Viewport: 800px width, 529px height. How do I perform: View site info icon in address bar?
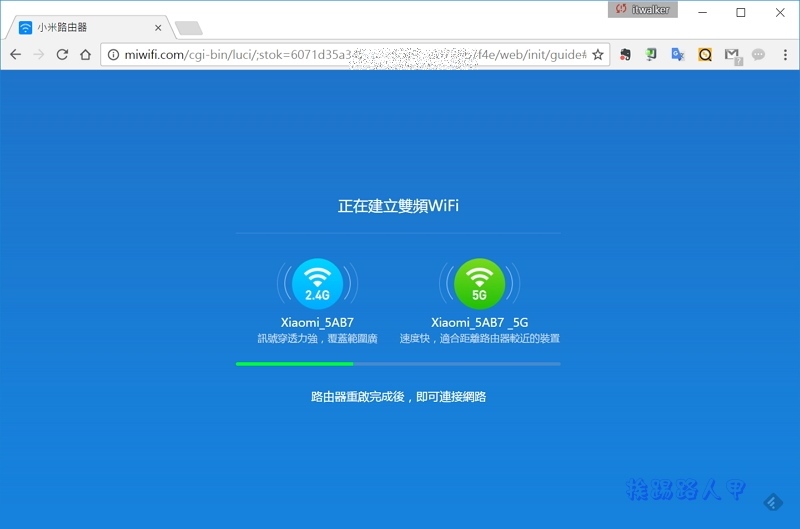tap(113, 55)
